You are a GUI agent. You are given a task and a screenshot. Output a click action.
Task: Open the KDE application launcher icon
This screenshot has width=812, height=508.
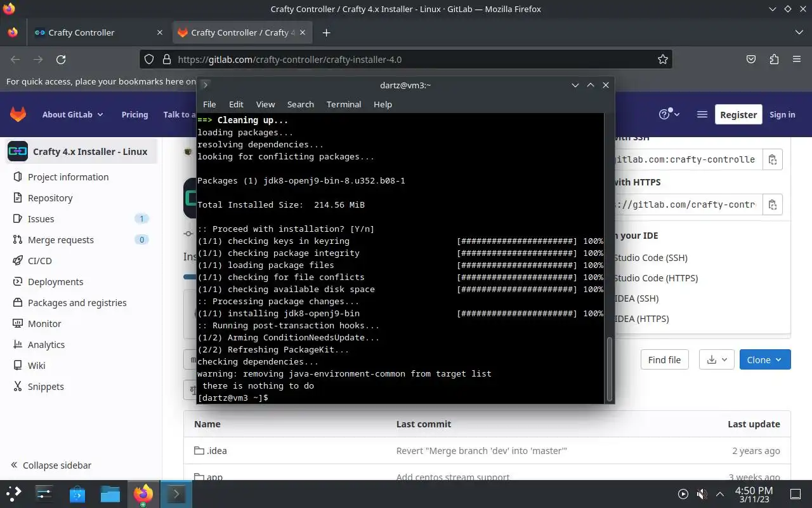point(14,493)
